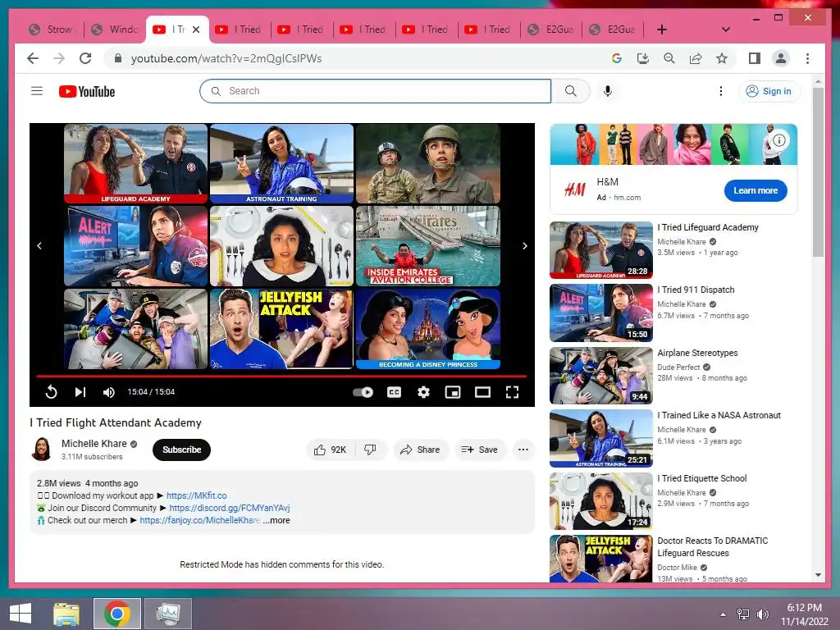Skip to next video in player
Viewport: 840px width, 630px height.
pyautogui.click(x=80, y=392)
